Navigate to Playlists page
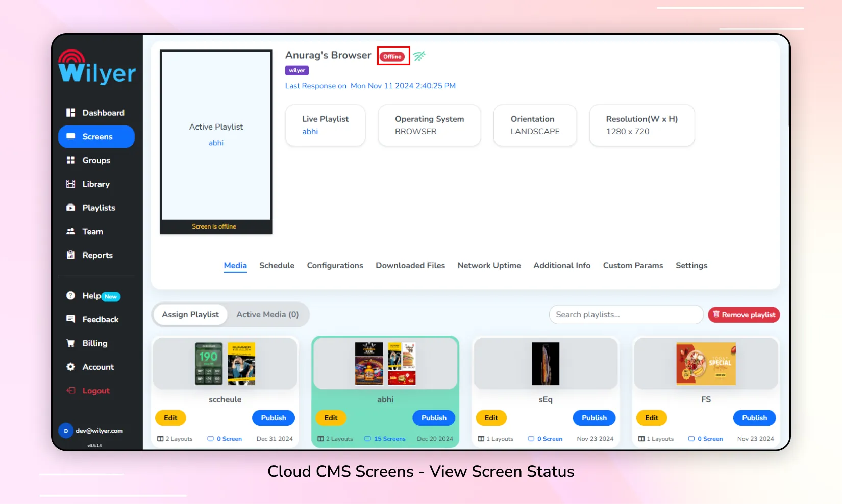The width and height of the screenshot is (842, 504). pyautogui.click(x=96, y=208)
